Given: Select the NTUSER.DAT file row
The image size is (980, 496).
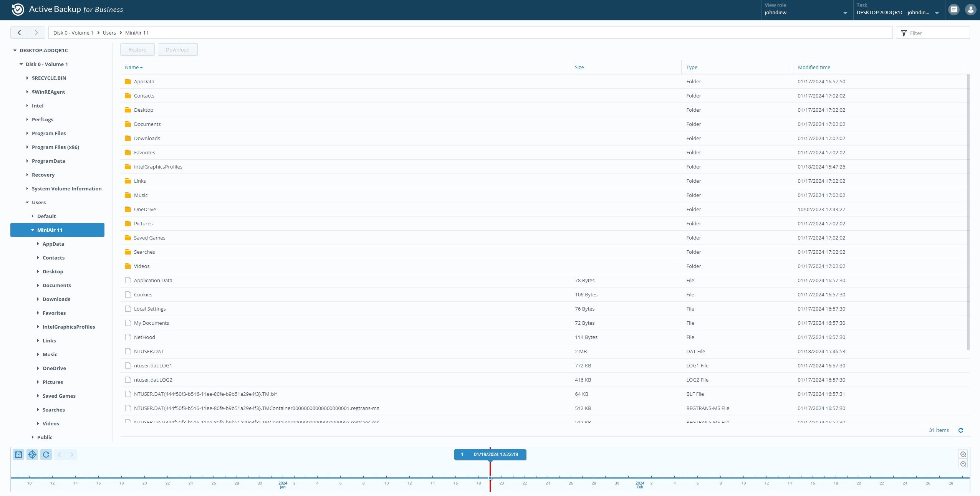Looking at the screenshot, I should 149,351.
